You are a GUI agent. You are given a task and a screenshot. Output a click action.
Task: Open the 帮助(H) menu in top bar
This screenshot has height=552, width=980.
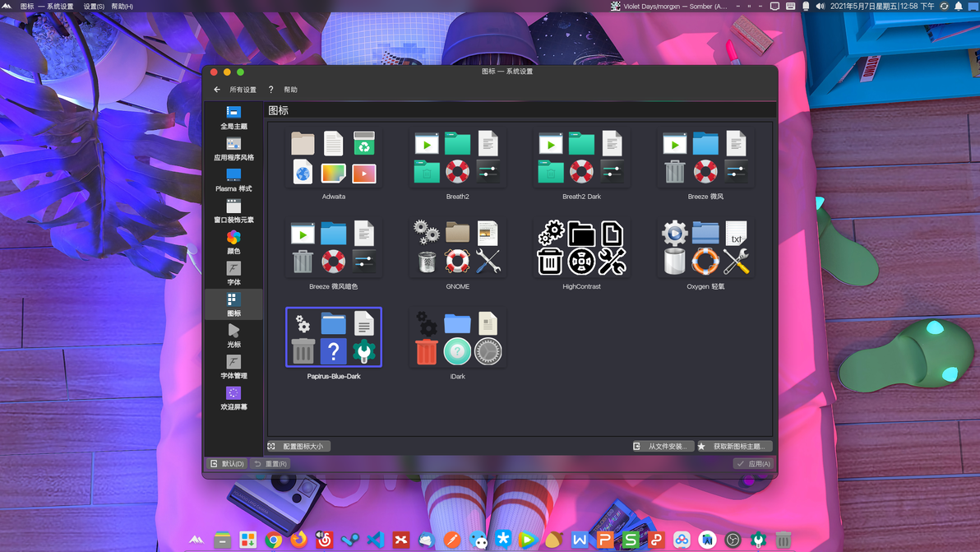122,7
